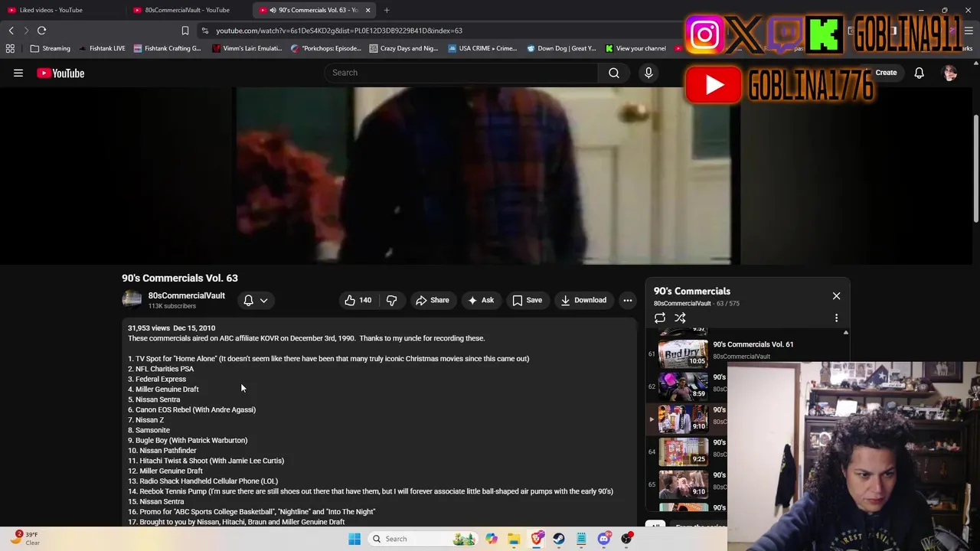
Task: Open browser apps grid on bookmarks bar
Action: click(10, 48)
